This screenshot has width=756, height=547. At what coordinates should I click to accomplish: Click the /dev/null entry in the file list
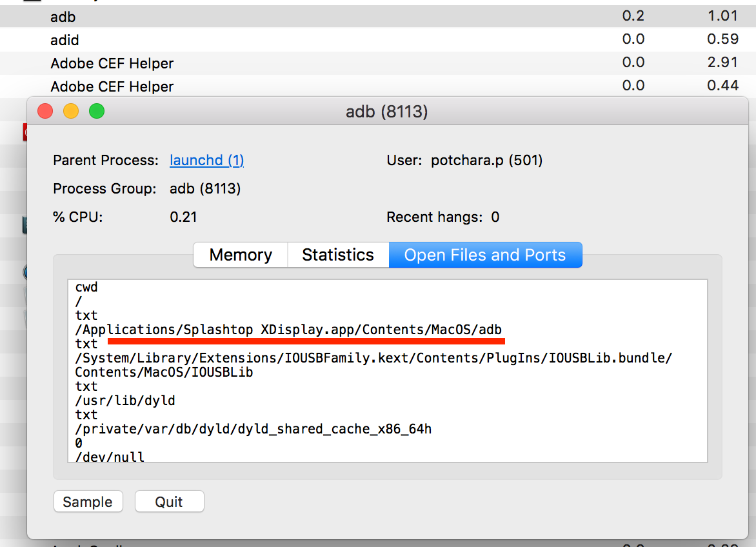click(x=108, y=457)
